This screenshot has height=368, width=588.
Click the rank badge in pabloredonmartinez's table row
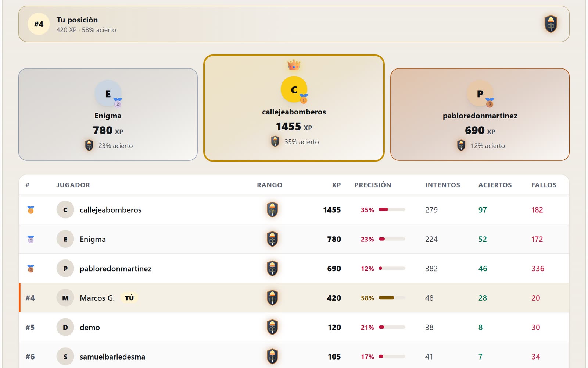272,269
